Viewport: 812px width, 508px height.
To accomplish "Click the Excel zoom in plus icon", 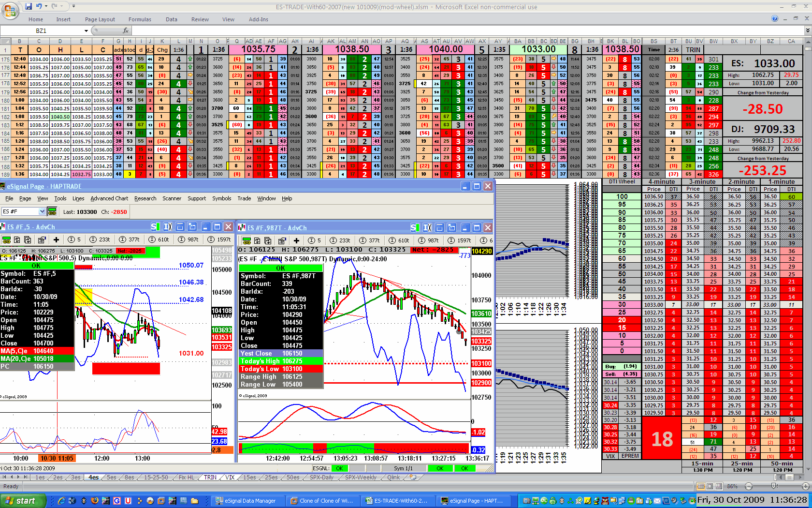I will 805,486.
